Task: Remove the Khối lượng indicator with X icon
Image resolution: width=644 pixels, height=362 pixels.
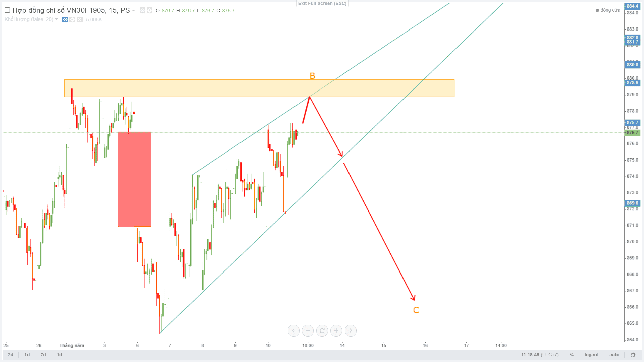Action: [x=79, y=20]
